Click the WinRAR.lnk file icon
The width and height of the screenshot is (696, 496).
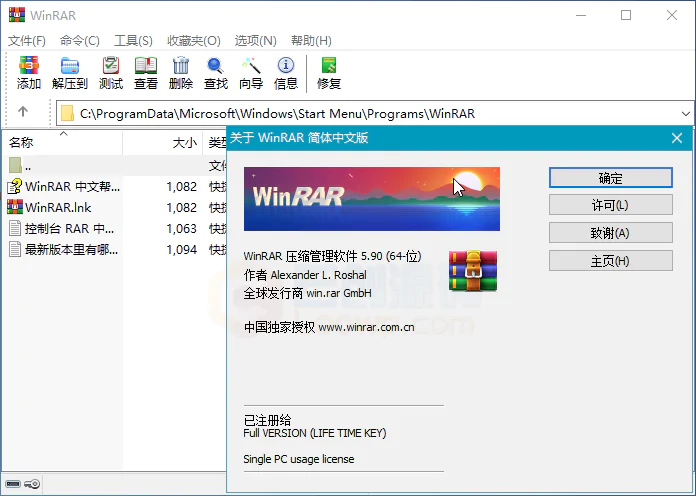(15, 207)
